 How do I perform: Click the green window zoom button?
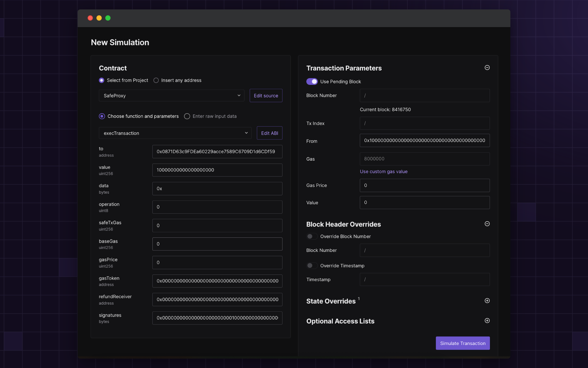coord(108,18)
